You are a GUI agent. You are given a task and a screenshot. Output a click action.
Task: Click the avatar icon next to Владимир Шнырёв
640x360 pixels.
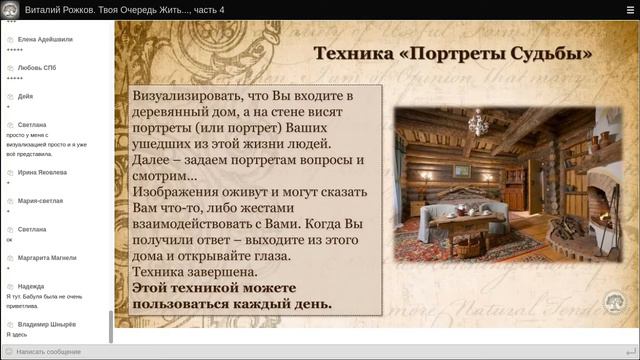pyautogui.click(x=10, y=325)
